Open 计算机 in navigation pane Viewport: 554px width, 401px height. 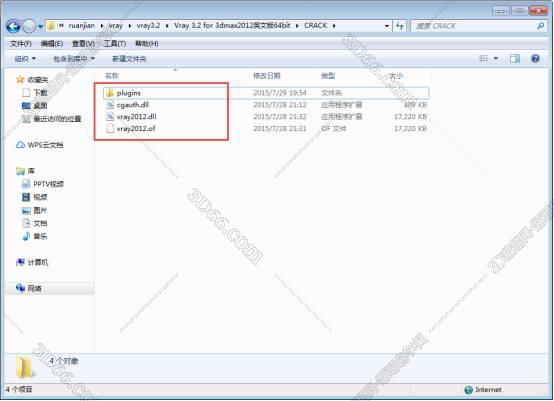(37, 262)
